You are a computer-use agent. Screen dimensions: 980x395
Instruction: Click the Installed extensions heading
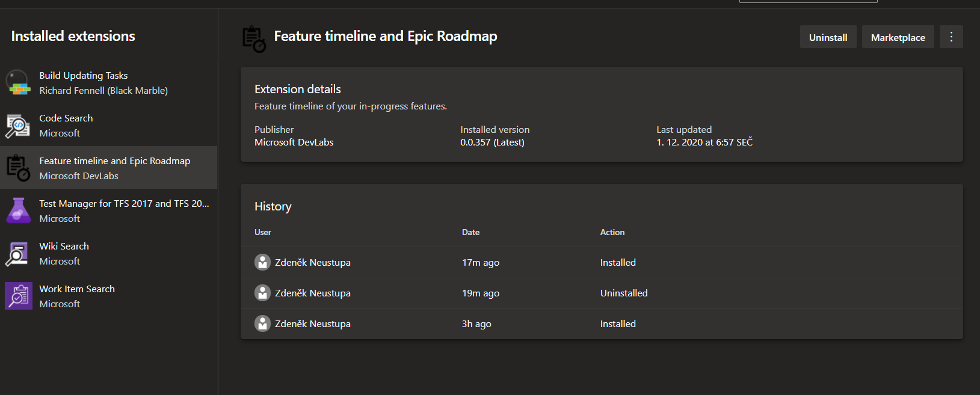pyautogui.click(x=73, y=36)
